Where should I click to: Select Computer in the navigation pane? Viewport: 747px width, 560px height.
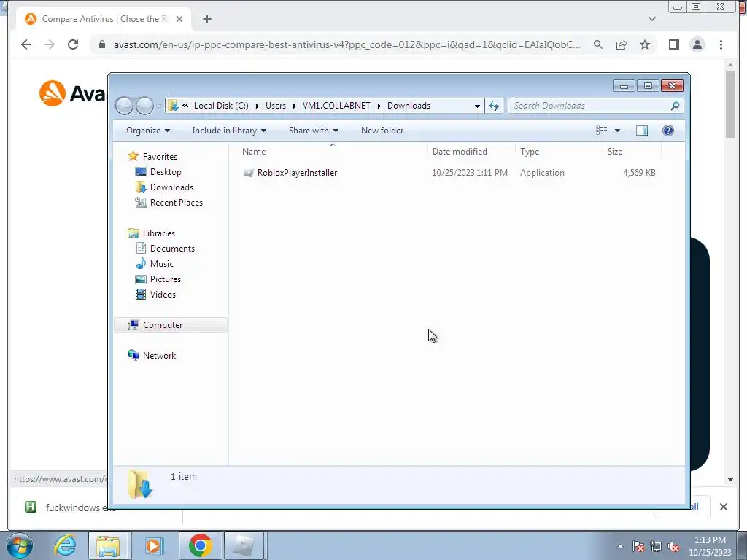tap(171, 324)
